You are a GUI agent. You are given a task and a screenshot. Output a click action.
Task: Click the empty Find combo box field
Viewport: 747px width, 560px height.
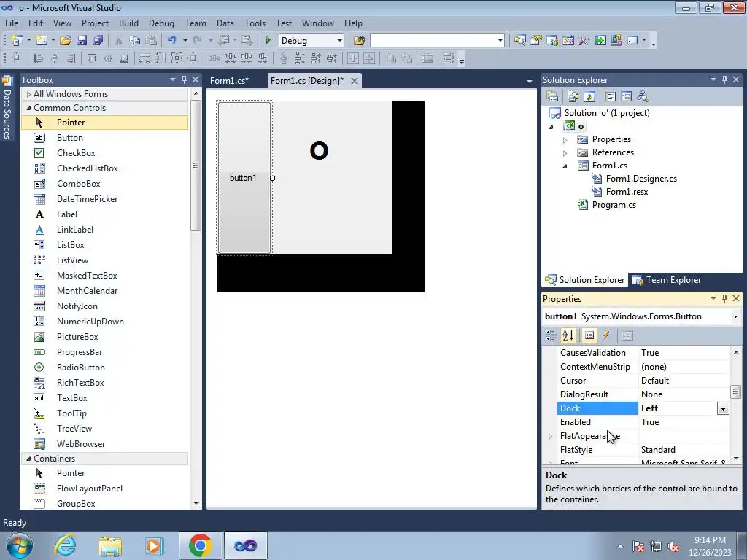click(433, 41)
